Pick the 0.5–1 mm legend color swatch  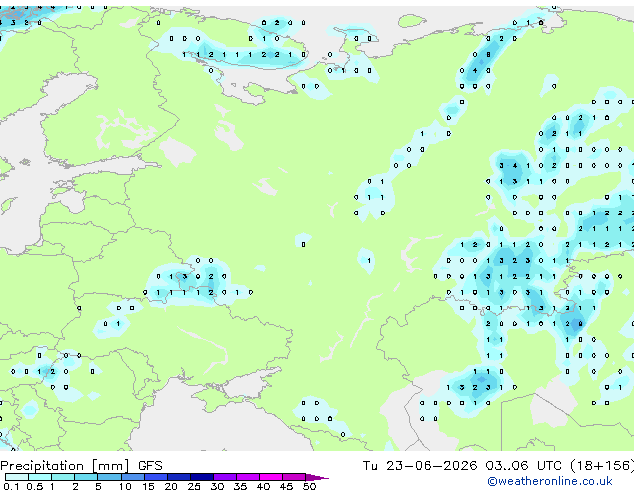(x=40, y=477)
